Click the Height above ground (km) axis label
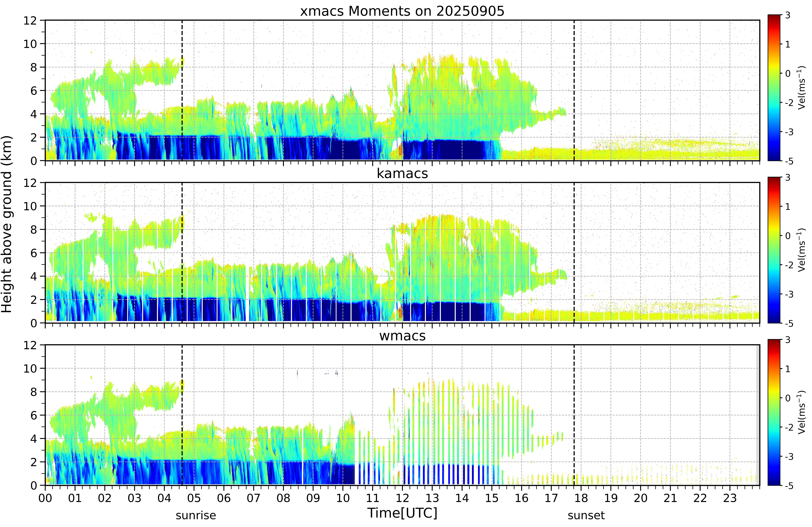 (x=7, y=224)
